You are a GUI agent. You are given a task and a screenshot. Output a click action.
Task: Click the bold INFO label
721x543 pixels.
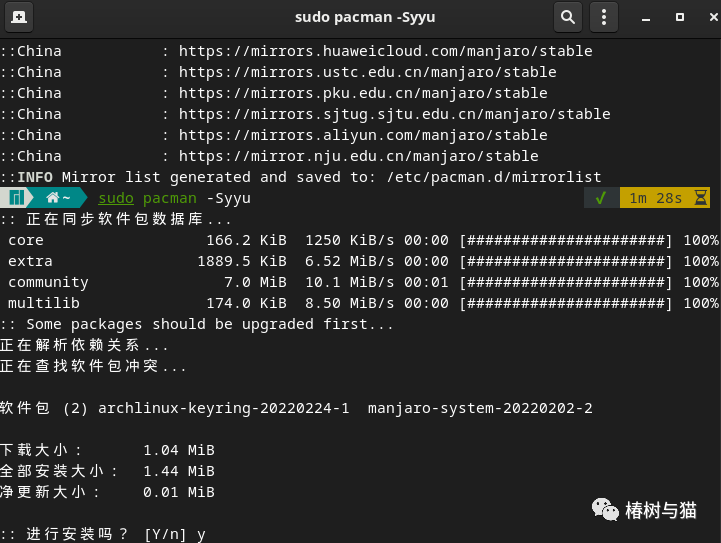pos(35,177)
